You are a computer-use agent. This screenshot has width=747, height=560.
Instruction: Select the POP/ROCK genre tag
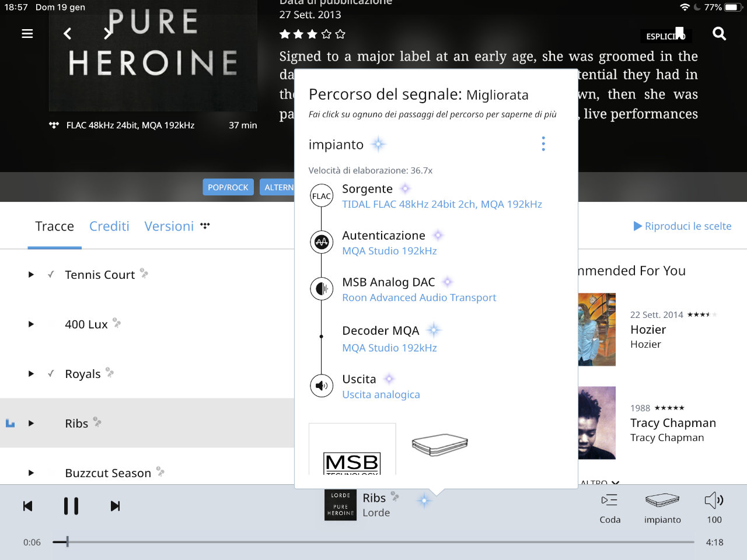point(228,187)
